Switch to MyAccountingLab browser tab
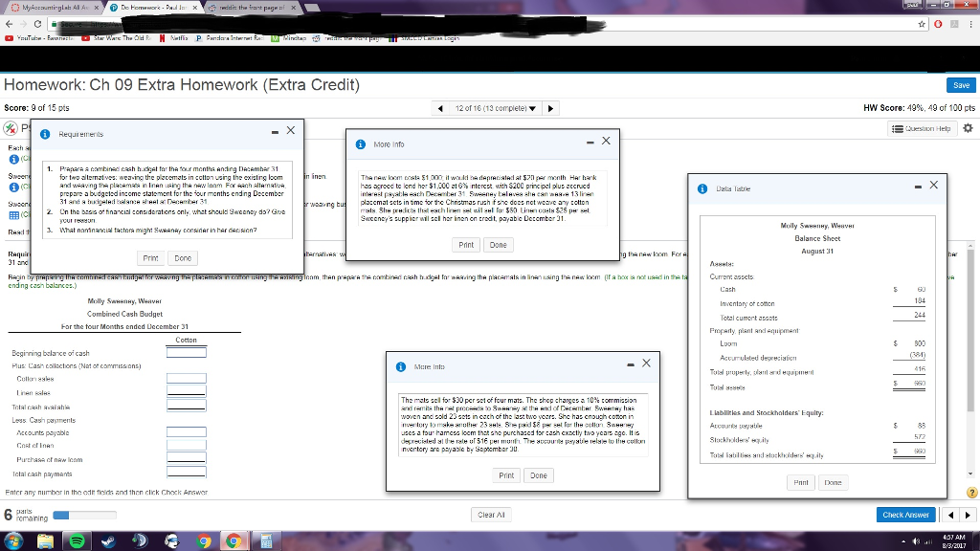The width and height of the screenshot is (980, 551). coord(54,8)
